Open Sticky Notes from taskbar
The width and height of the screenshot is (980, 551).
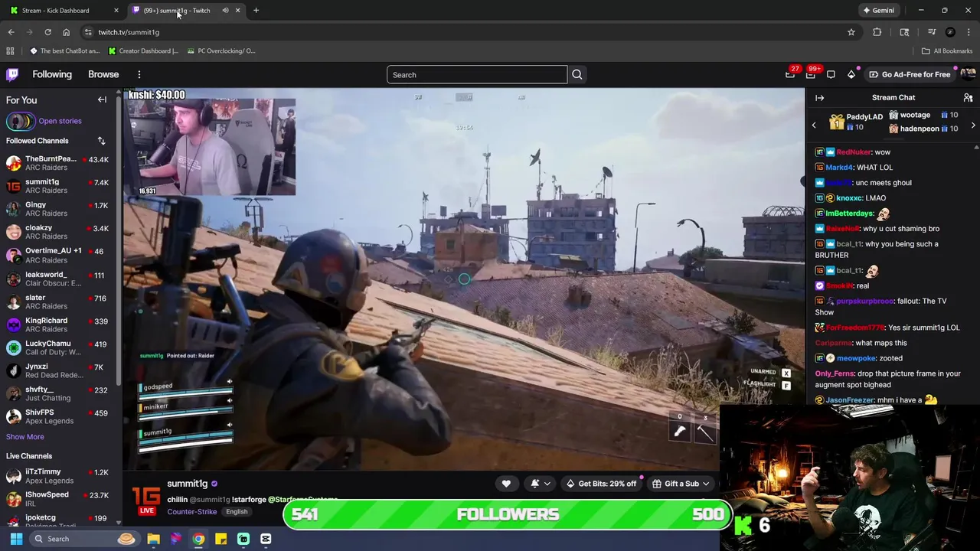[x=220, y=539]
